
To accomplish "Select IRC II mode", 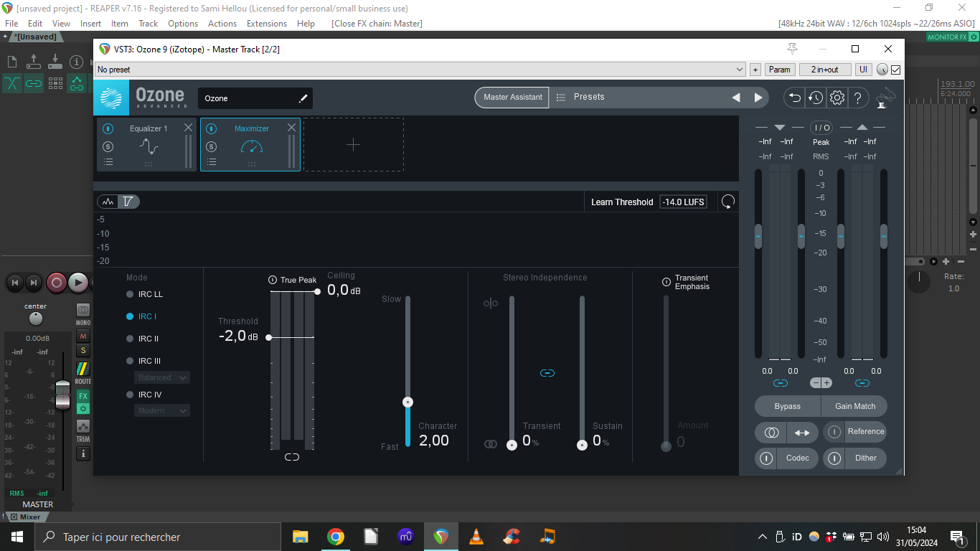I will pyautogui.click(x=143, y=339).
